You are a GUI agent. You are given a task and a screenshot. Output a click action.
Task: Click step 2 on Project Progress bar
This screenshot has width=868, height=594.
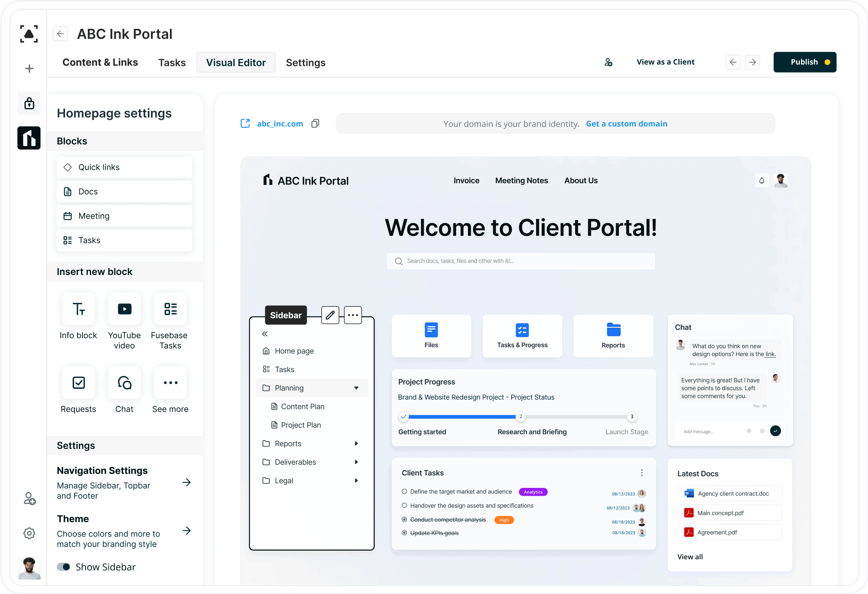(521, 417)
